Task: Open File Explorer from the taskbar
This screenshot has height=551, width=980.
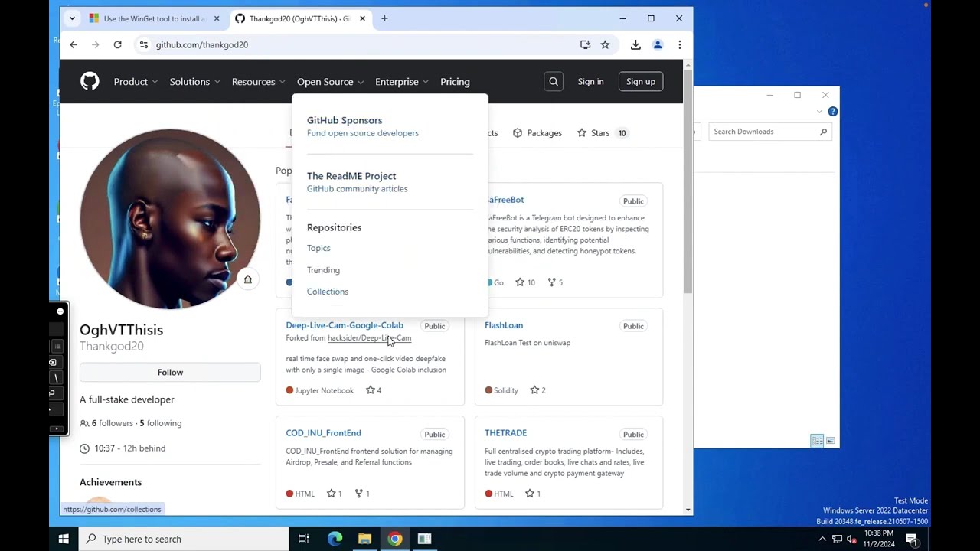Action: 364,539
